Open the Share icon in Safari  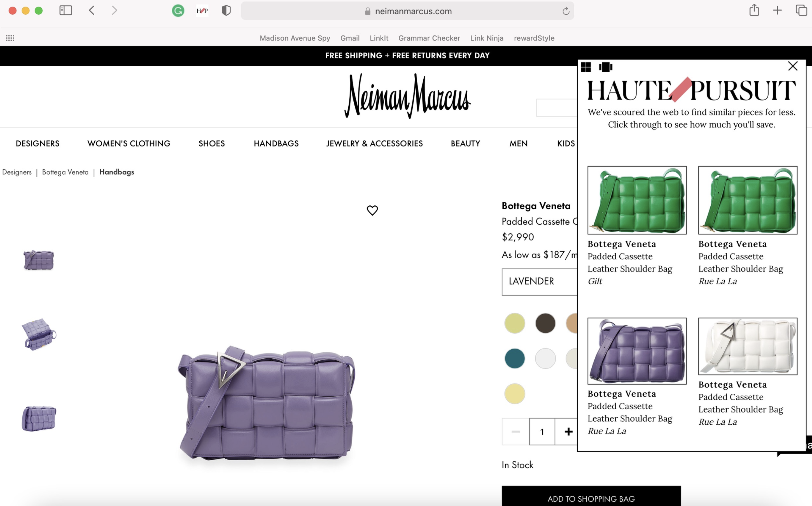pyautogui.click(x=754, y=10)
